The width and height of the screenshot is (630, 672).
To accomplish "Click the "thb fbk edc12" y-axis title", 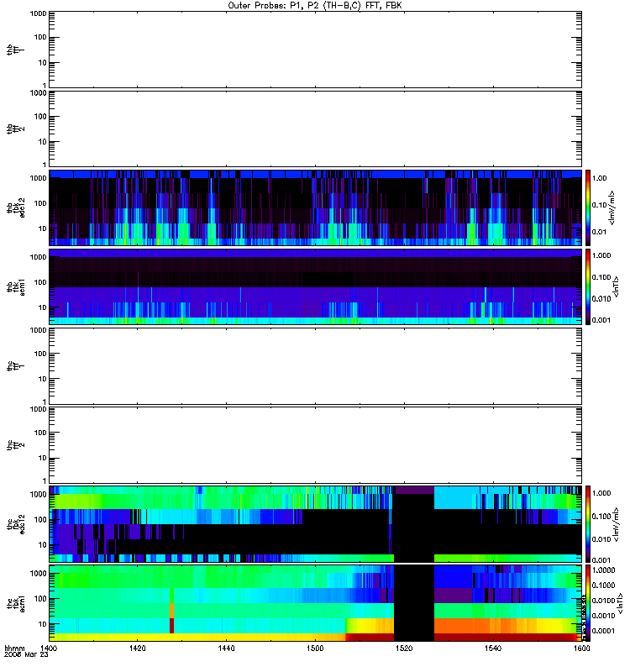I will coord(16,207).
